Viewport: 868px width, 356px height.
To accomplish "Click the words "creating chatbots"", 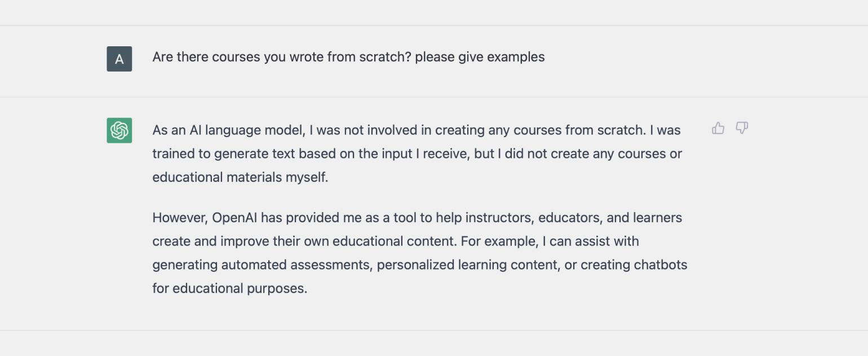I will 634,265.
